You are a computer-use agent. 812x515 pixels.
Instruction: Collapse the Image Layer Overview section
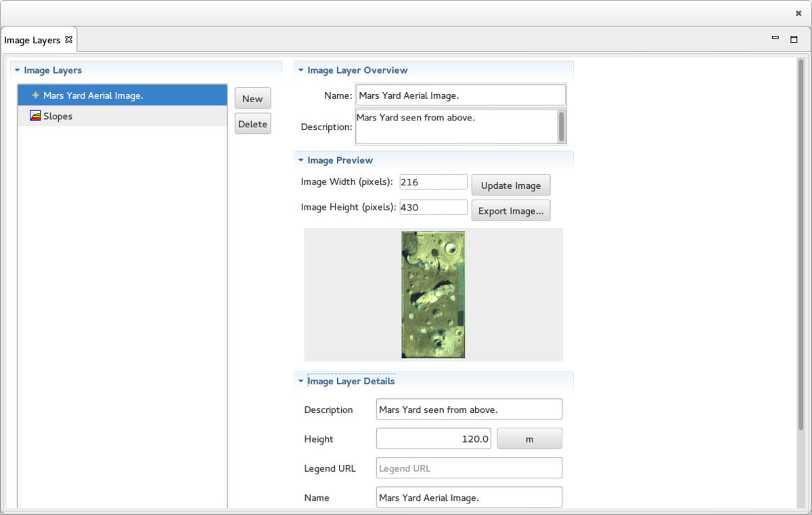300,70
